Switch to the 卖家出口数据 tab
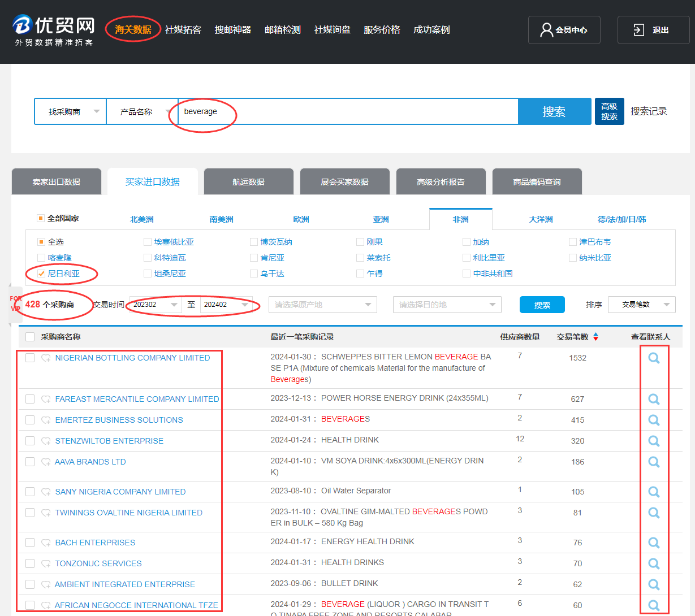Image resolution: width=695 pixels, height=616 pixels. pos(57,182)
